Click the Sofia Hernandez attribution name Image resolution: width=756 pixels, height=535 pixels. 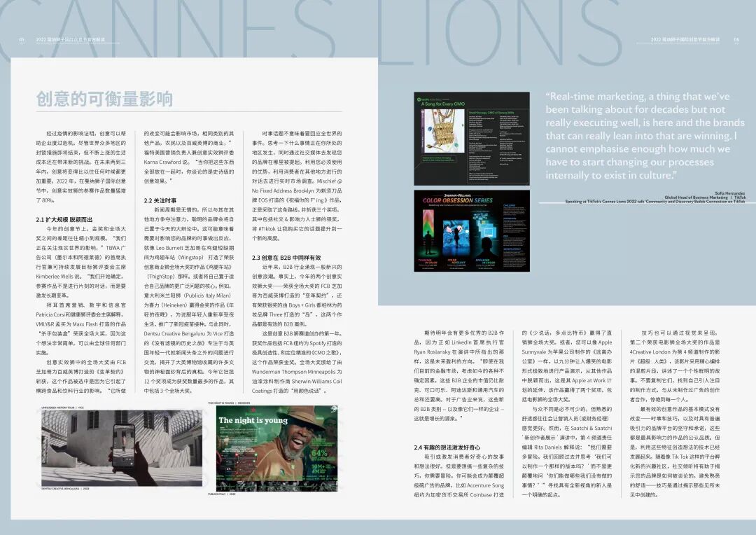coord(729,193)
